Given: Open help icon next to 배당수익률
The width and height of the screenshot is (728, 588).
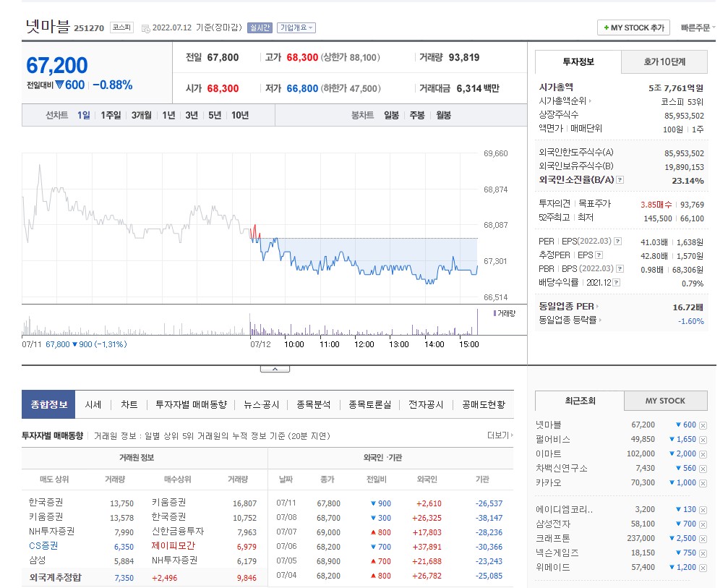Looking at the screenshot, I should pyautogui.click(x=616, y=282).
